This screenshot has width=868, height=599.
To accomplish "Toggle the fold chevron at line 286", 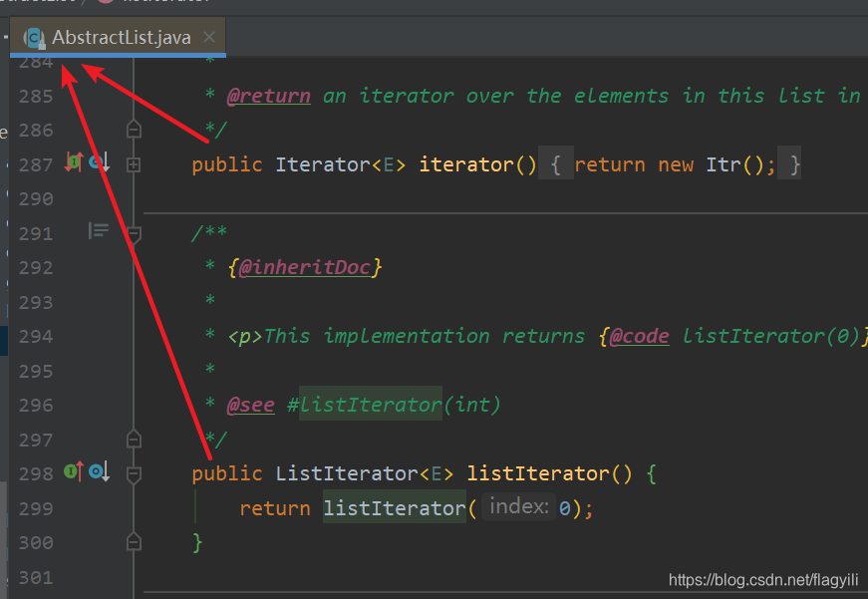I will tap(133, 128).
